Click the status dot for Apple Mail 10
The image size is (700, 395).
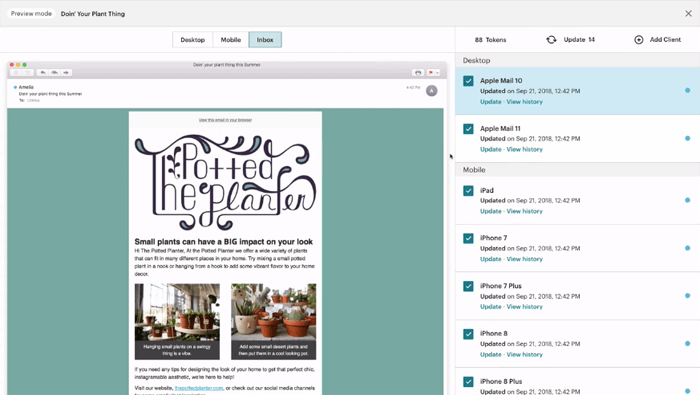point(688,91)
